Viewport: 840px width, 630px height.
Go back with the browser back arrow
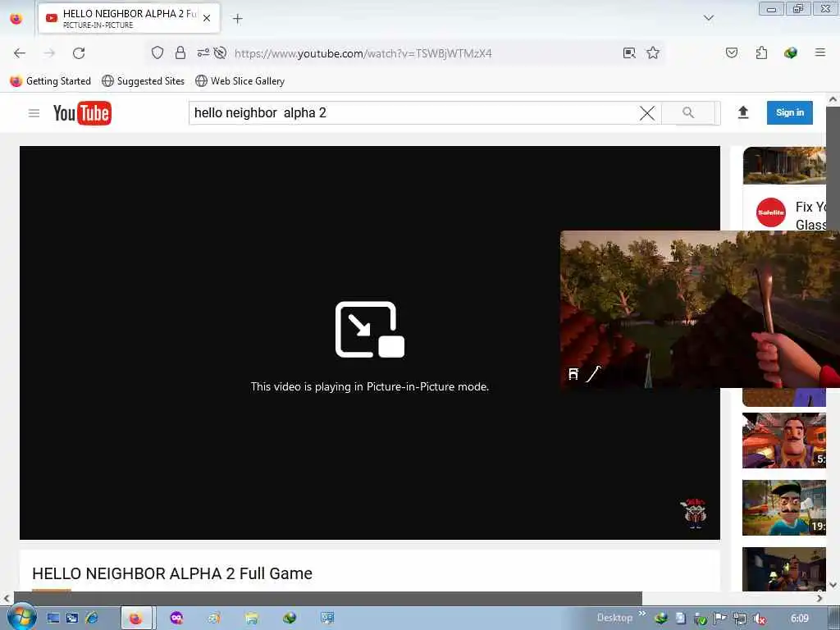coord(20,53)
